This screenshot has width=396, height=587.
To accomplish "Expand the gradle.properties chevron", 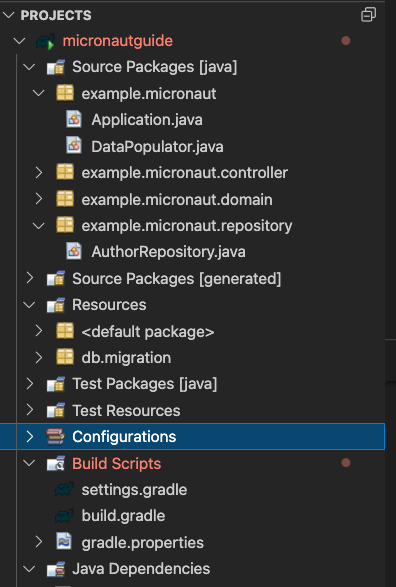I will [x=39, y=542].
